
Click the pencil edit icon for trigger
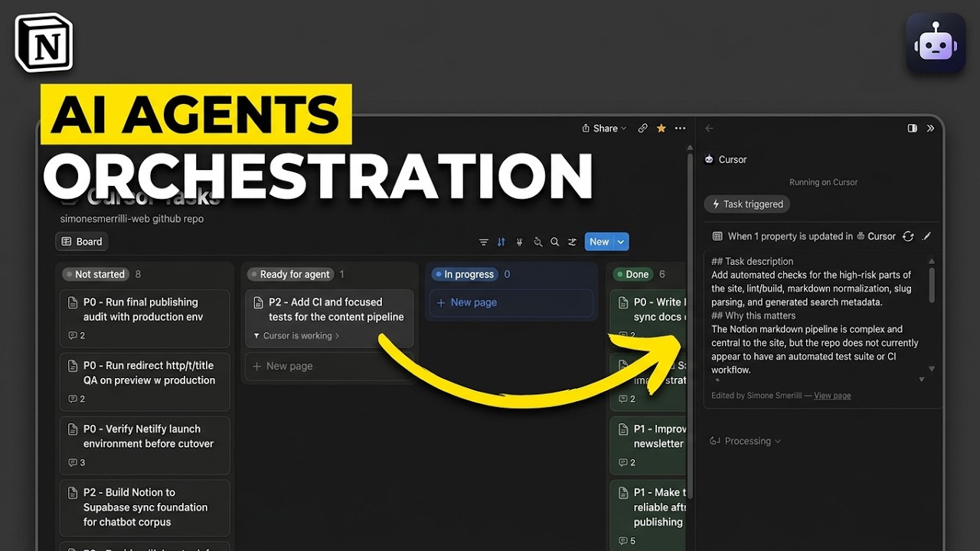point(927,236)
